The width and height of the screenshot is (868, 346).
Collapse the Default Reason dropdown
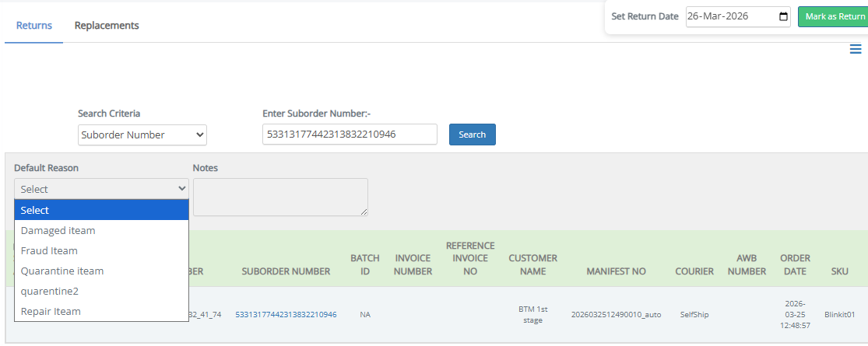(101, 189)
